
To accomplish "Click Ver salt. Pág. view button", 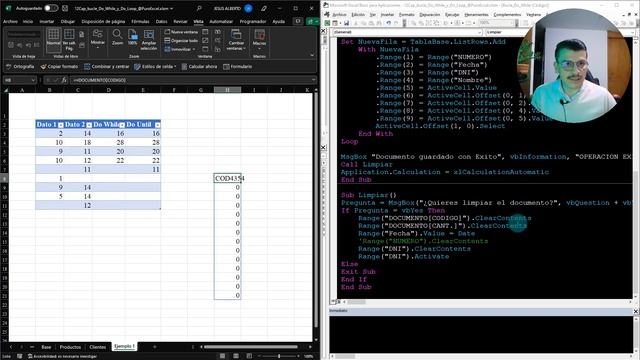I will tap(69, 40).
